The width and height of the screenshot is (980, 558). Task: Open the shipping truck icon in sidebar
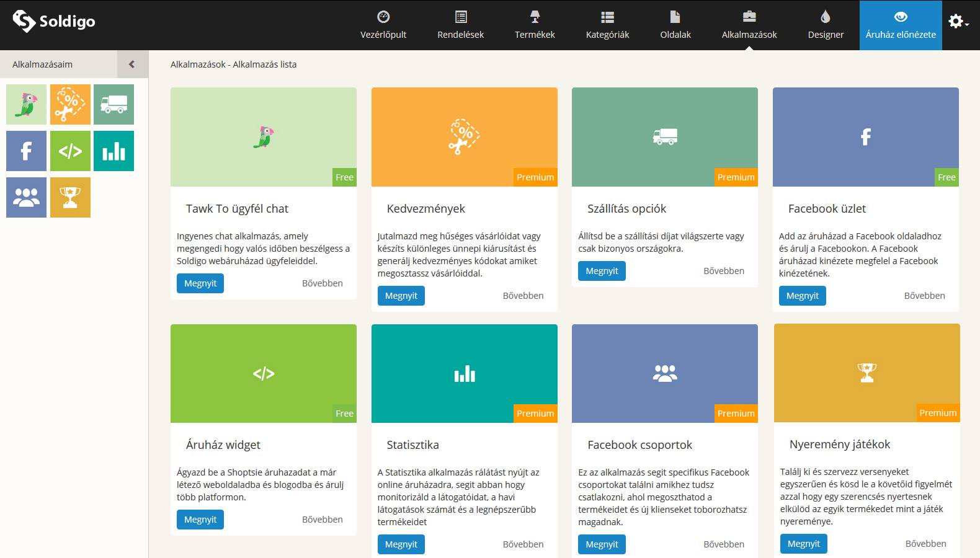click(114, 104)
